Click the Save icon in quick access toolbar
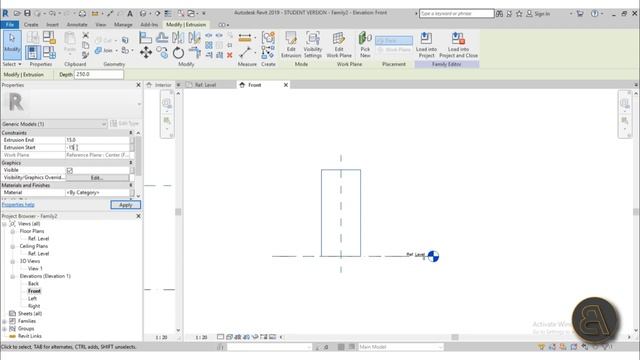Screen dimensions: 640x360 pyautogui.click(x=27, y=13)
